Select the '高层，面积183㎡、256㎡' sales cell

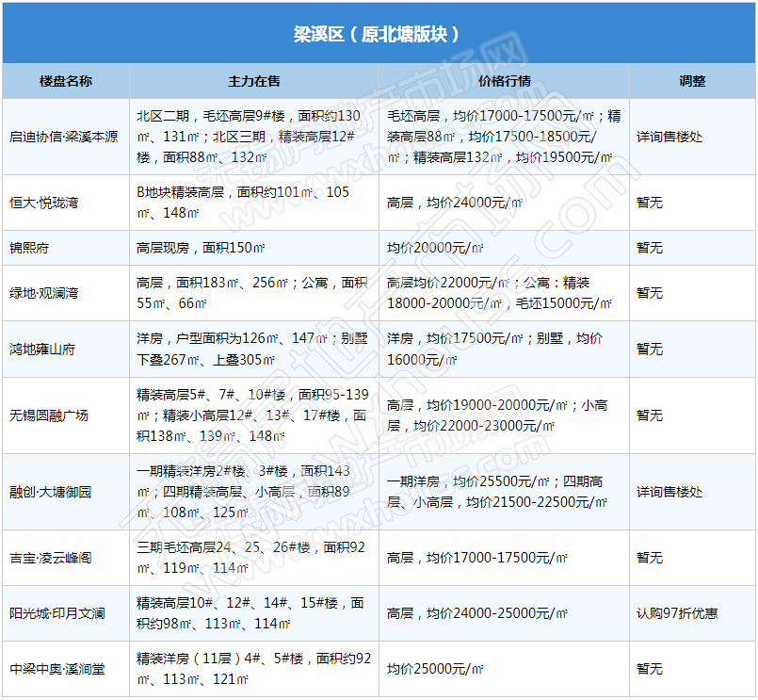coord(252,293)
